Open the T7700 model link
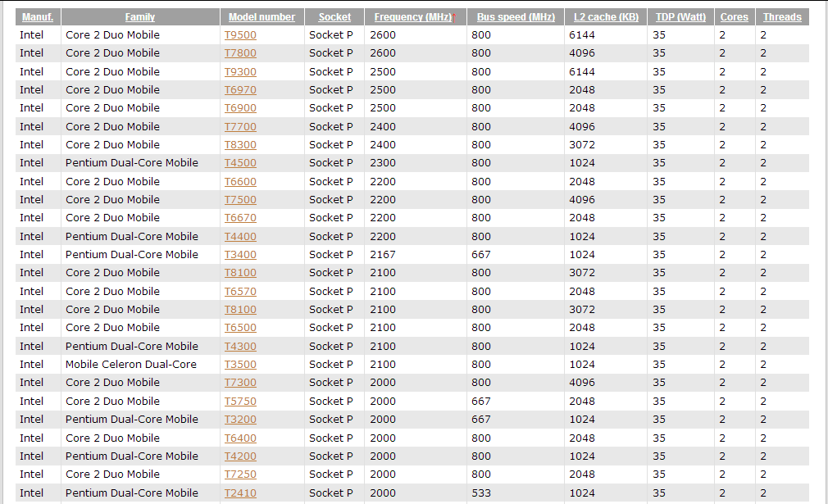Viewport: 828px width, 504px height. (x=240, y=127)
